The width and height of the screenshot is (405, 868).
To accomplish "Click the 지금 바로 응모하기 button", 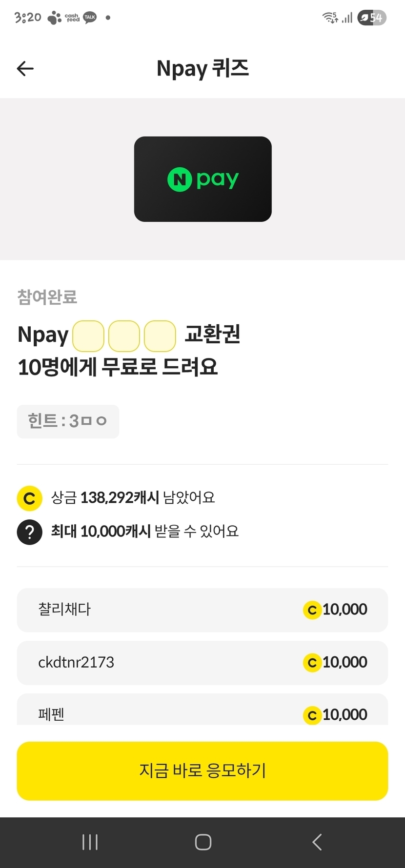I will (x=202, y=771).
